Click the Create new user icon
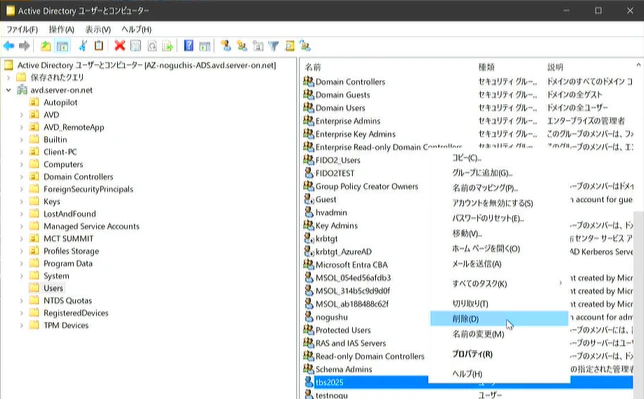The image size is (644, 399). [x=225, y=46]
